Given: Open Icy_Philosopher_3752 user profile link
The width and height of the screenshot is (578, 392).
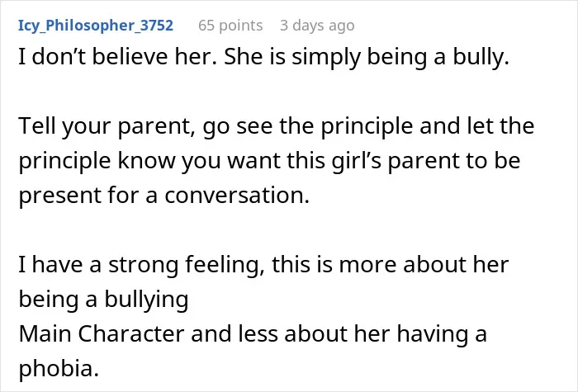Looking at the screenshot, I should click(96, 26).
